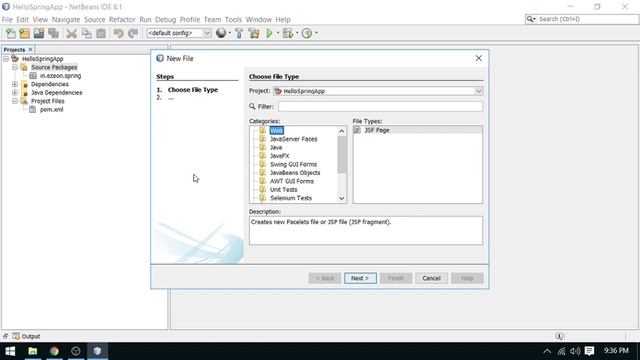Click the Profile Project clock icon
Viewport: 640px width, 360px height.
click(307, 33)
